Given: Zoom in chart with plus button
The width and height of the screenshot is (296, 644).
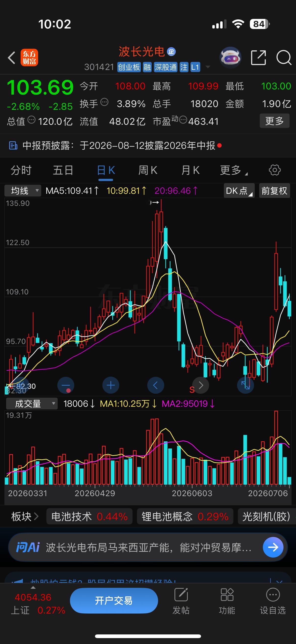Looking at the screenshot, I should point(111,385).
